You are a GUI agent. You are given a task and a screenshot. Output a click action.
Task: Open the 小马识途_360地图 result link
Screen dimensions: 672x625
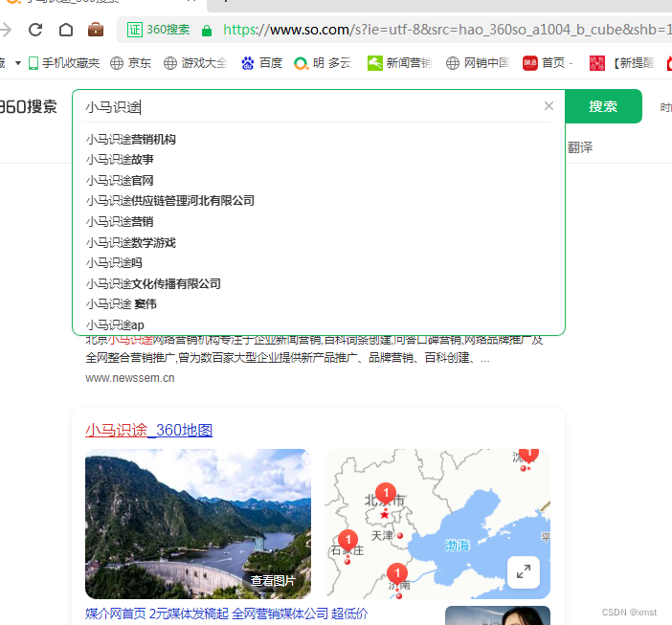click(x=149, y=430)
